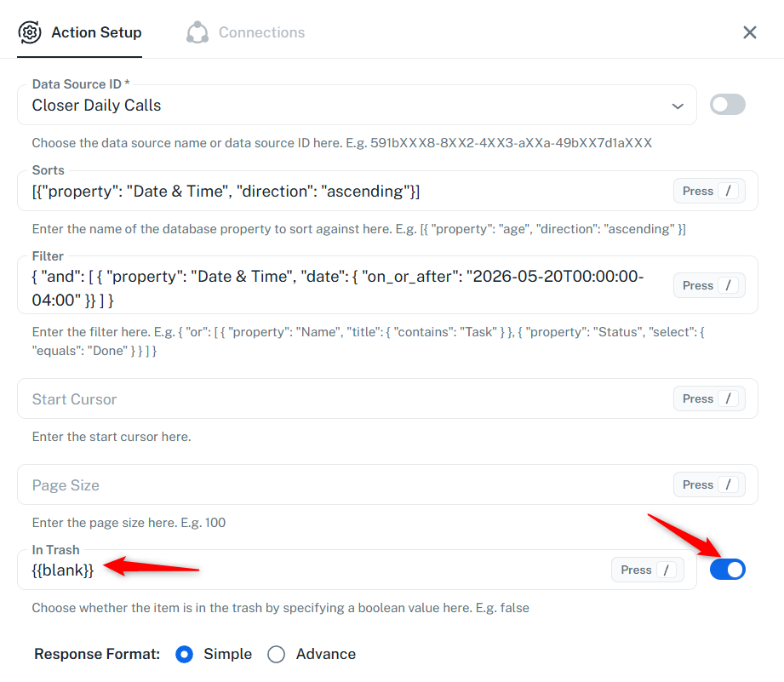
Task: Select Advance response format
Action: 276,654
